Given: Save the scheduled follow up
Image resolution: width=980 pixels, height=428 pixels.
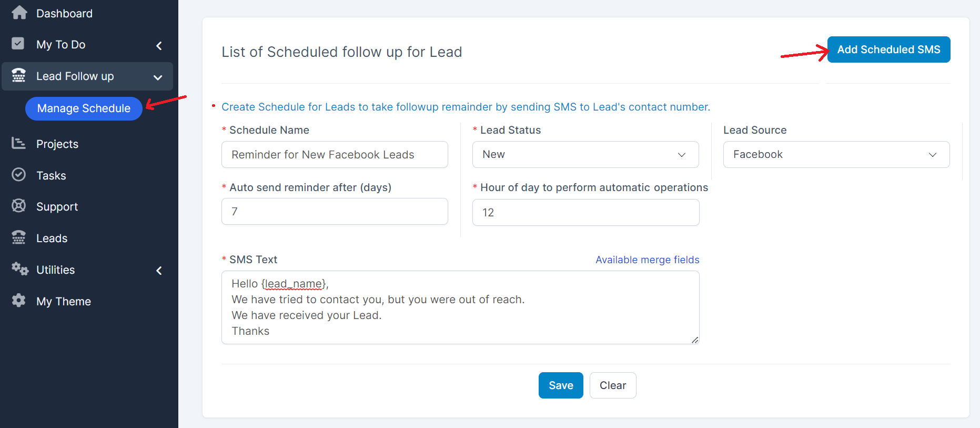Looking at the screenshot, I should click(x=561, y=385).
